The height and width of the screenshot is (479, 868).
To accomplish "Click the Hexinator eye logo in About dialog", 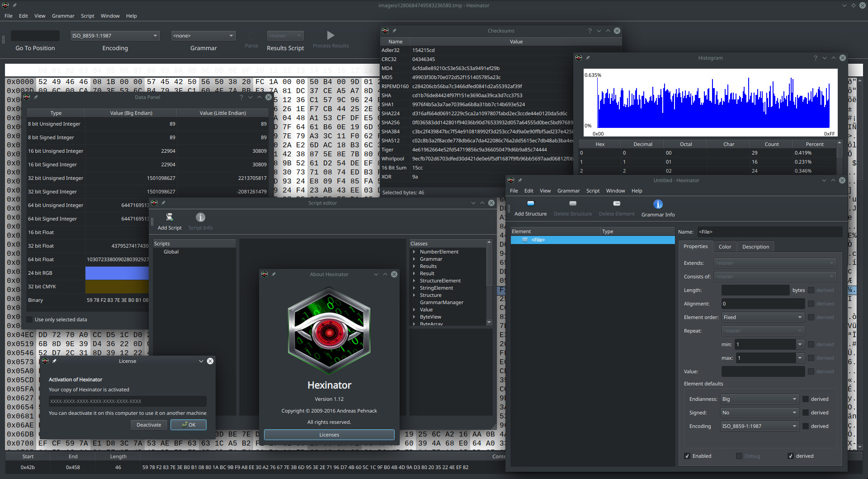I will tap(329, 330).
